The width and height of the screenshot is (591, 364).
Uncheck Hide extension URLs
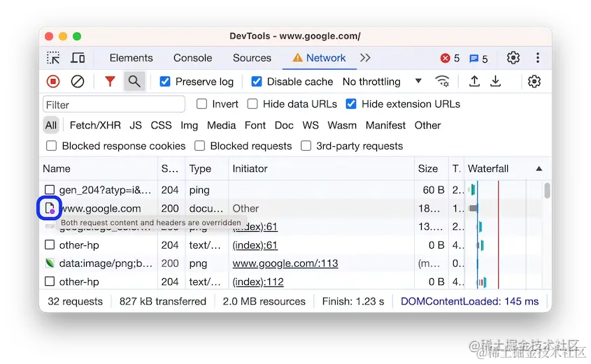pyautogui.click(x=351, y=104)
